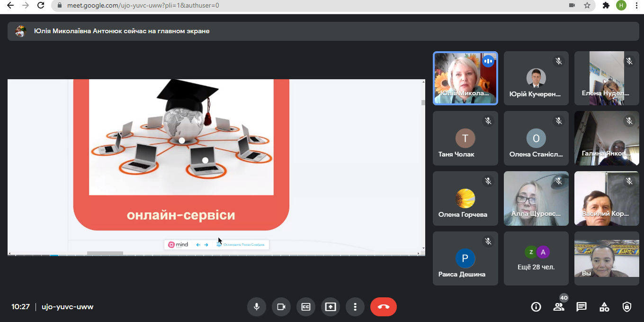This screenshot has width=644, height=322.
Task: Expand the 'Ещё 28 чел.' participants tile
Action: [536, 258]
